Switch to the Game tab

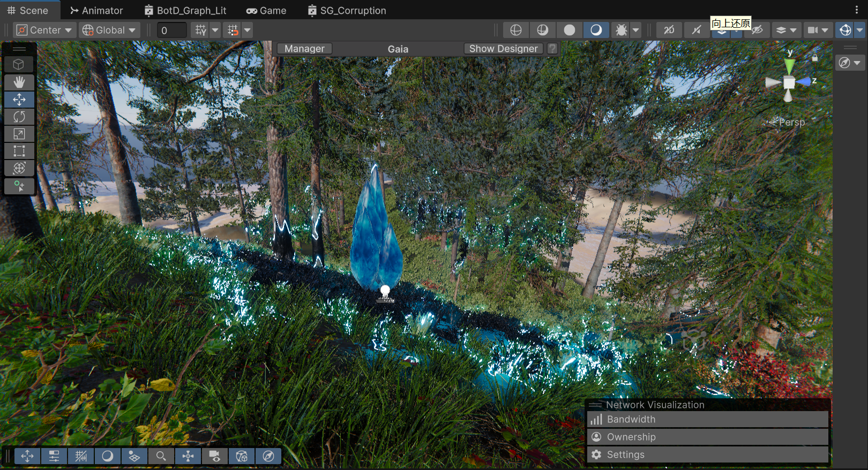coord(266,10)
